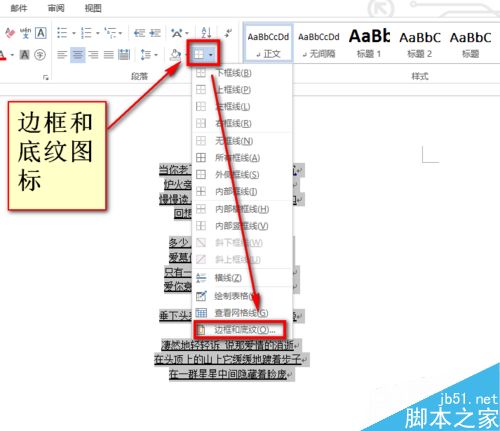The image size is (500, 431).
Task: Toggle align left button
Action: tap(62, 55)
